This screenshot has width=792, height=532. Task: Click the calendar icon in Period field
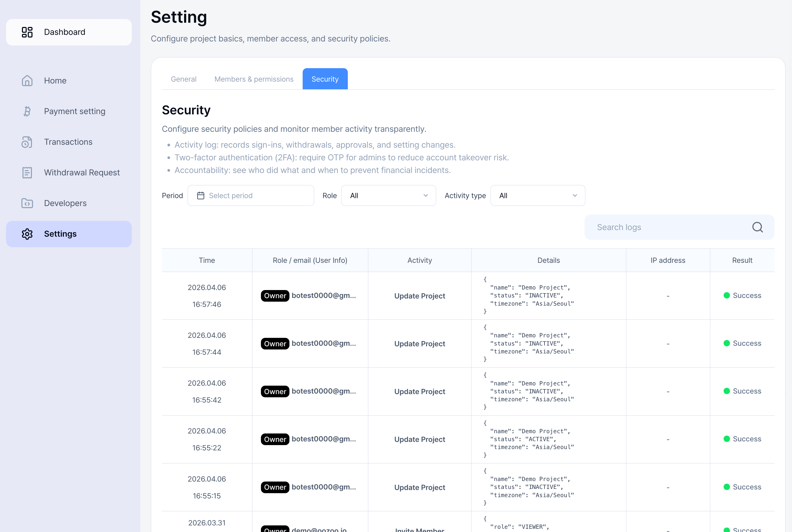[x=201, y=195]
